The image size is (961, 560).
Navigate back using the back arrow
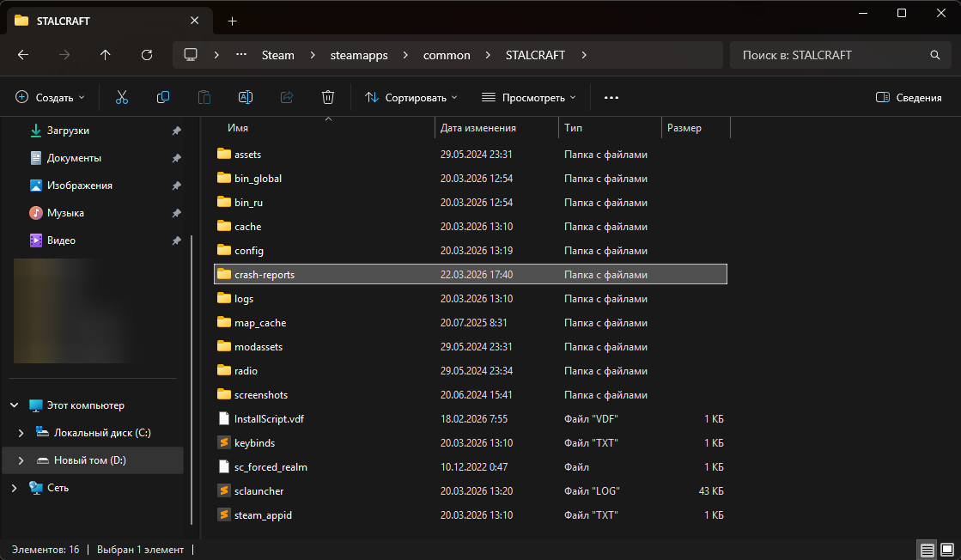(23, 55)
